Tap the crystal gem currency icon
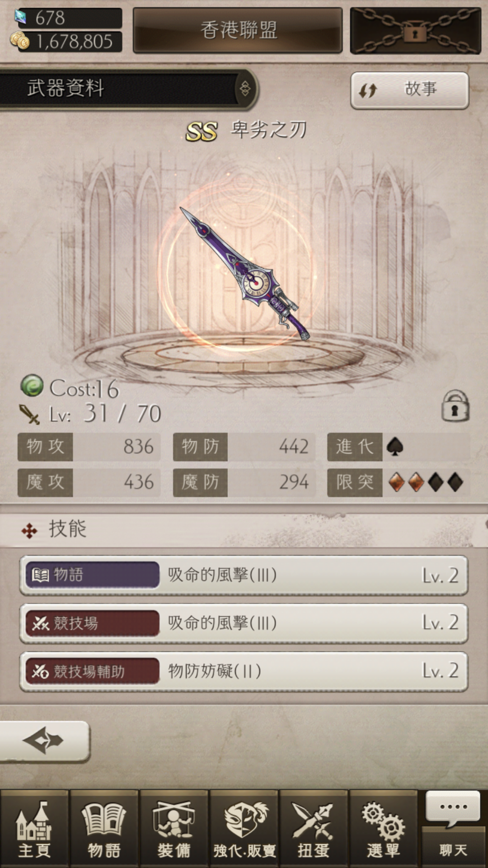This screenshot has width=488, height=868. pyautogui.click(x=21, y=17)
